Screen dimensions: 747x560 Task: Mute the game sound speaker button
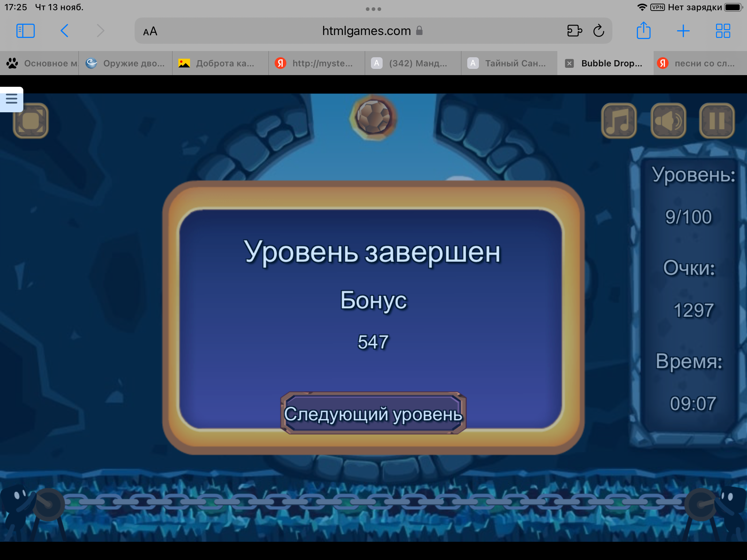pyautogui.click(x=668, y=121)
